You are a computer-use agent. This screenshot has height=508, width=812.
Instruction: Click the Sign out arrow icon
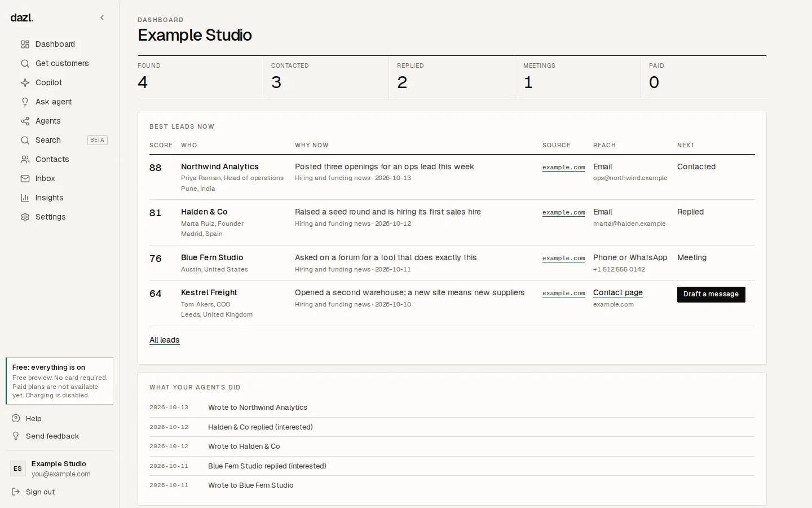(x=16, y=492)
